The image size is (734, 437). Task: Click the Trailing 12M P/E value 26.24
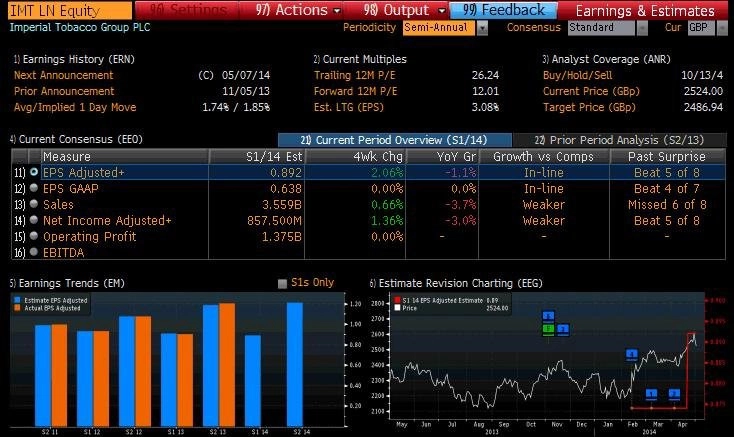(485, 75)
